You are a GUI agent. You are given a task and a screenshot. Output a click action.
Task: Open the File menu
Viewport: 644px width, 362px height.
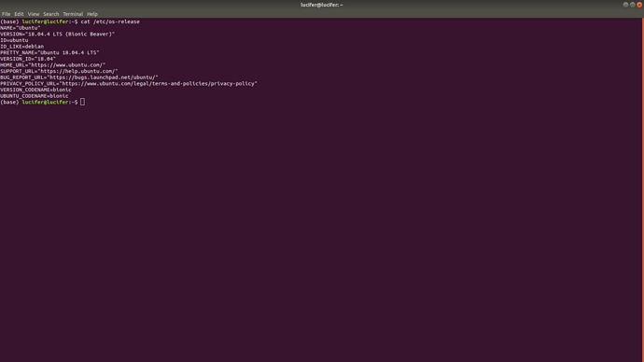[7, 14]
